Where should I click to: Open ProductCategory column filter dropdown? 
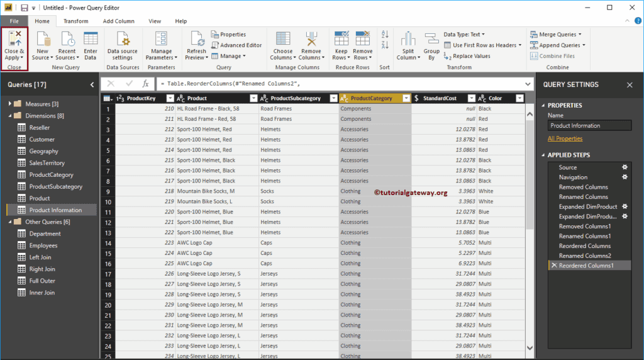(406, 98)
